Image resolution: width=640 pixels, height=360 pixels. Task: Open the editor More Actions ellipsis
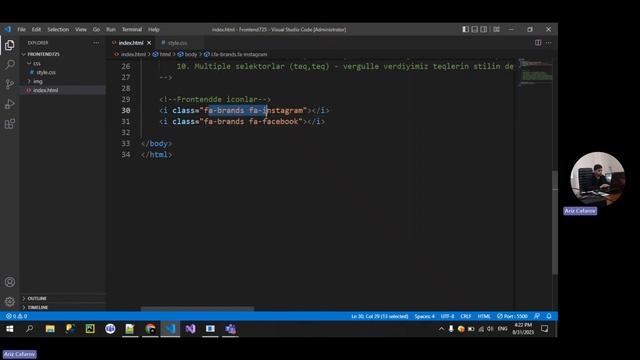(x=549, y=42)
